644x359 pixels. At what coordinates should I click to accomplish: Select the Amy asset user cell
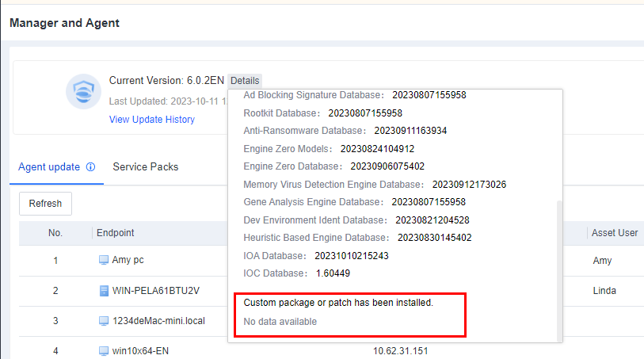click(x=602, y=260)
